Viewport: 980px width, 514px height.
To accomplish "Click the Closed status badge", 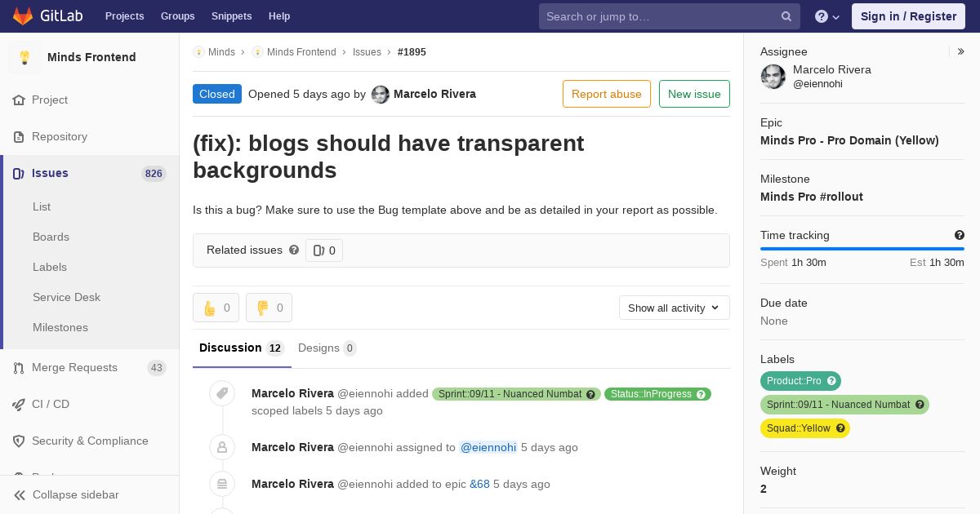I will [217, 94].
